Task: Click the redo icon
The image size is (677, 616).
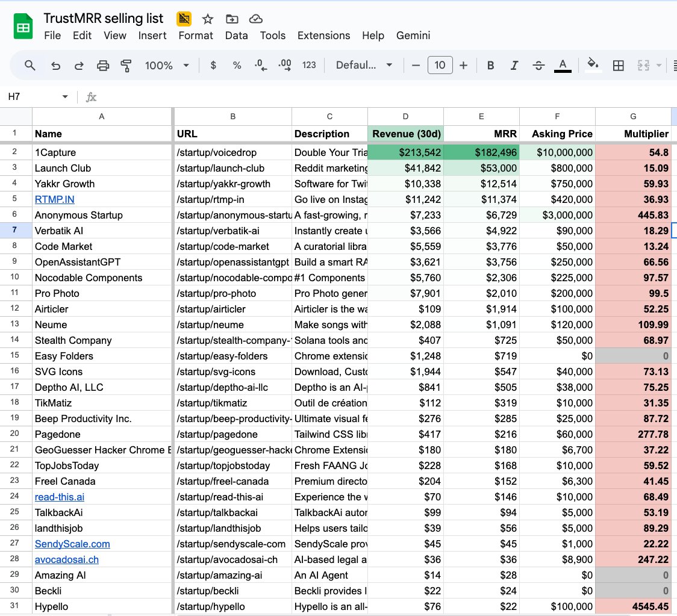Action: point(78,65)
